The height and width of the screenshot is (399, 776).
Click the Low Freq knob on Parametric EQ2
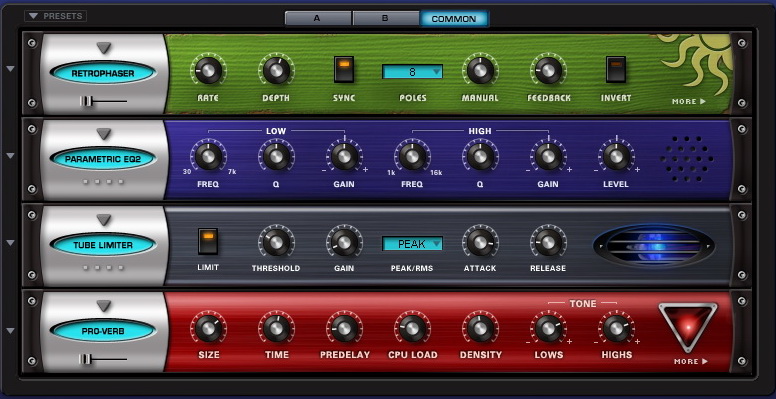(x=208, y=156)
